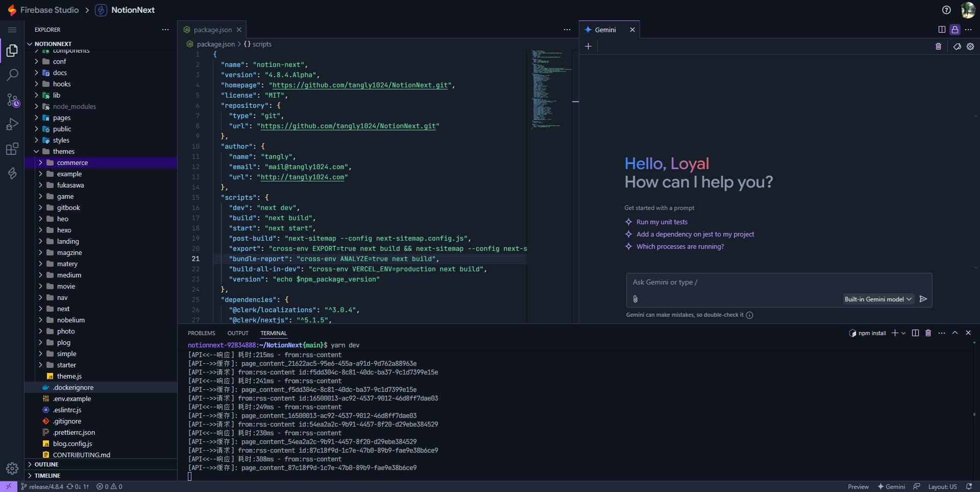
Task: Switch to the OUTPUT tab
Action: 238,333
